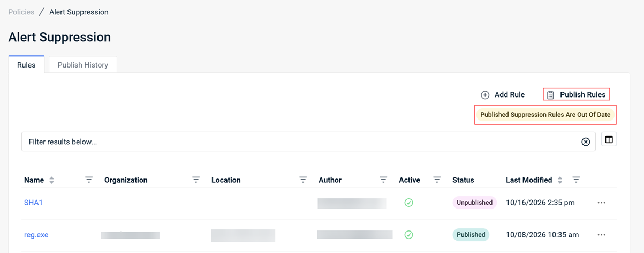This screenshot has height=253, width=644.
Task: Open the more options menu for SHA1
Action: (602, 203)
